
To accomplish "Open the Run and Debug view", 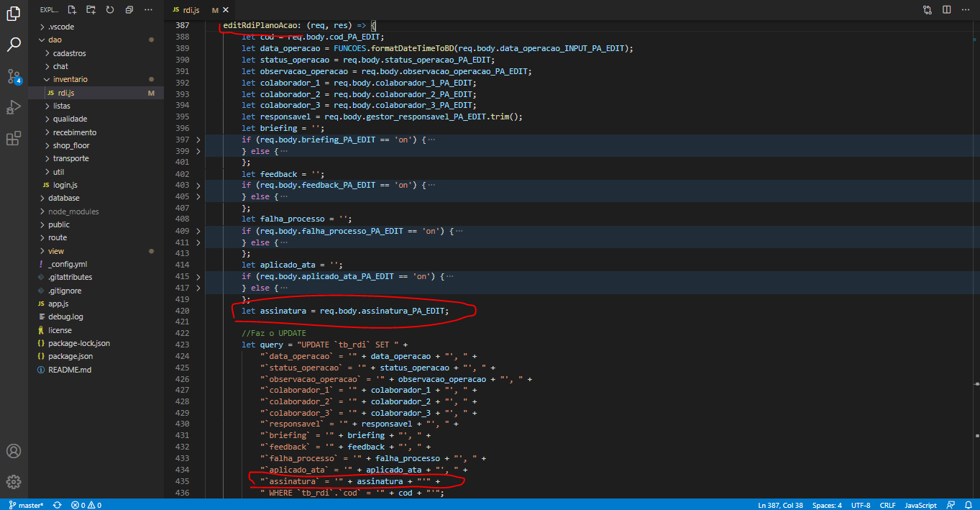I will click(14, 107).
